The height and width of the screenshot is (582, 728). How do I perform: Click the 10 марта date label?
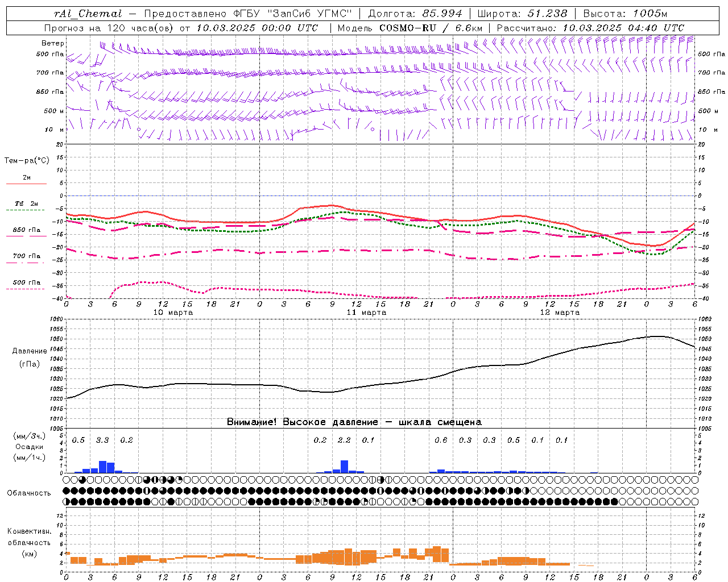pos(173,312)
